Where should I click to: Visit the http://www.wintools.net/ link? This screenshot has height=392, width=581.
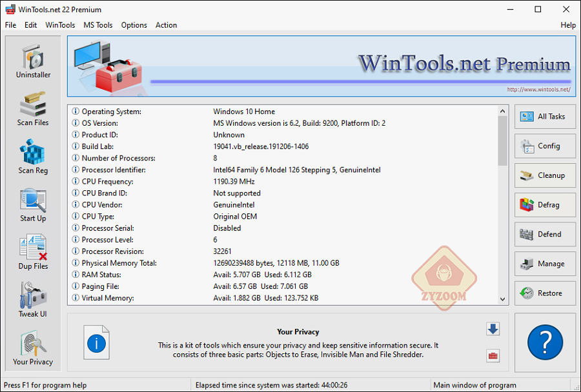tap(539, 89)
